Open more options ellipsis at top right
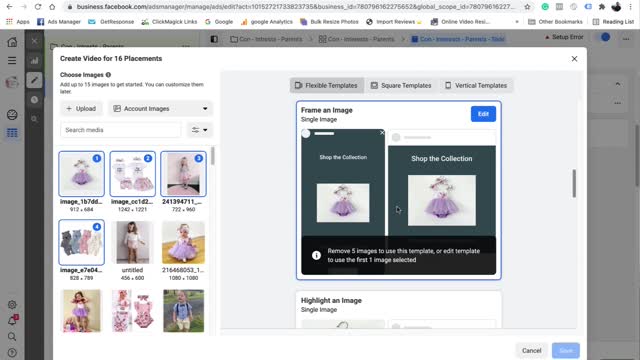The width and height of the screenshot is (640, 360). pos(626,39)
